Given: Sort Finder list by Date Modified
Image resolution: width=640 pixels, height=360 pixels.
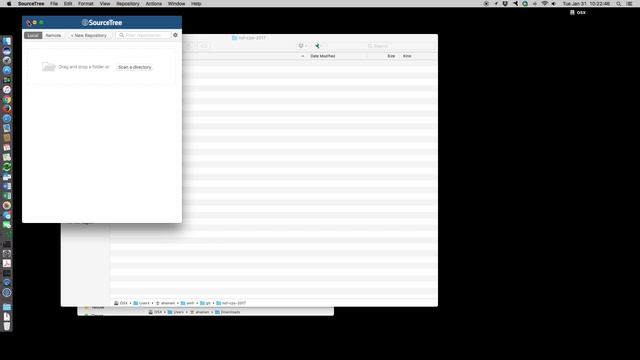Looking at the screenshot, I should [x=322, y=56].
